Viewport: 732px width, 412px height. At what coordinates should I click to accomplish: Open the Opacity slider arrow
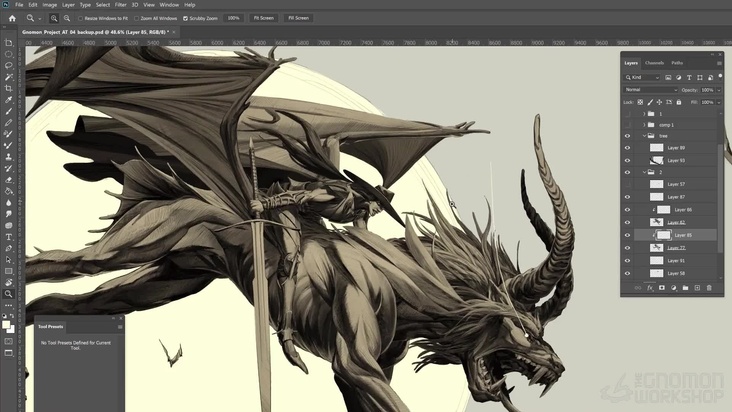point(719,90)
